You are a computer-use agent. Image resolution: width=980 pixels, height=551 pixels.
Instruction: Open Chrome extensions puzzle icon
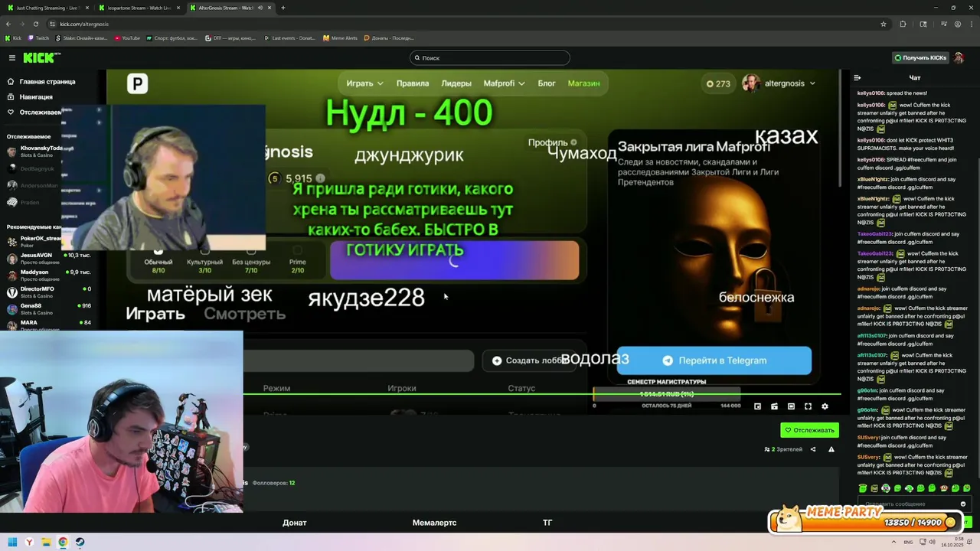click(903, 24)
